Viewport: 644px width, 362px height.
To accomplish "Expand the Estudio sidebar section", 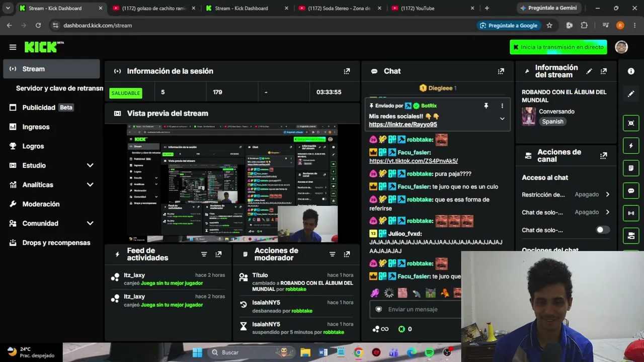I will point(90,165).
